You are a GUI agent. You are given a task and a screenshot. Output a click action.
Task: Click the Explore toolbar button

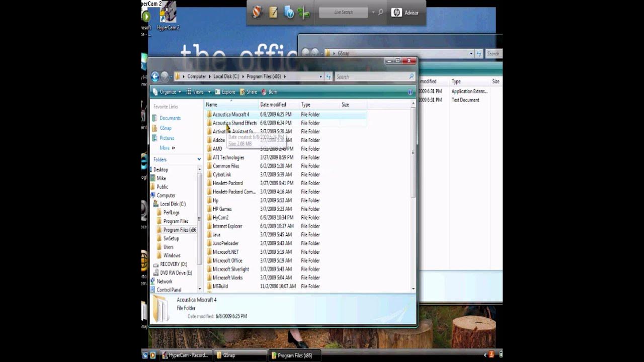pyautogui.click(x=225, y=92)
